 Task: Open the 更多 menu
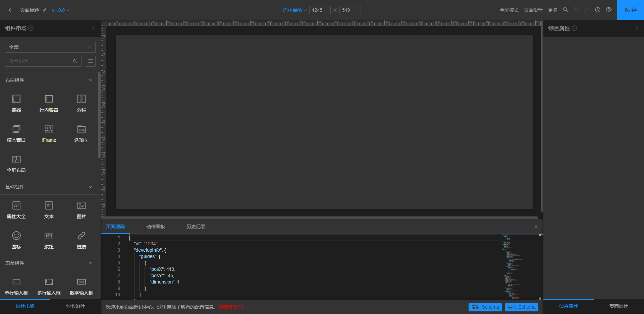click(552, 10)
